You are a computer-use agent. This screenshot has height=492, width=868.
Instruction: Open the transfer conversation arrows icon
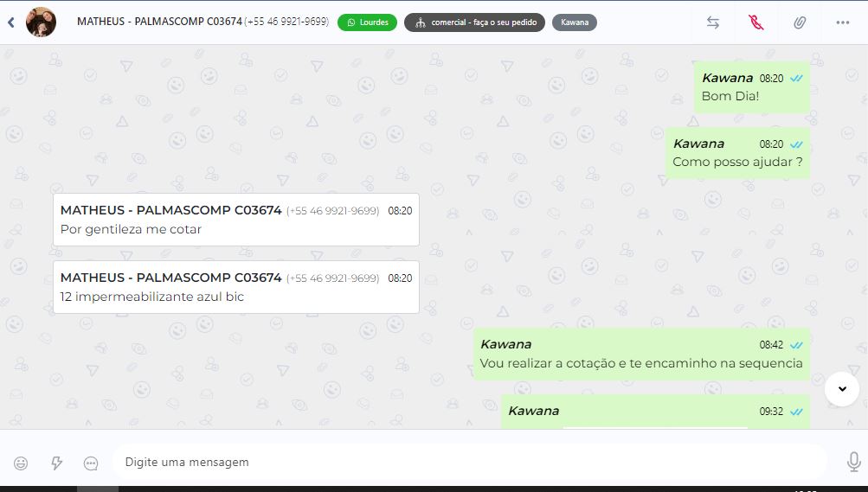tap(713, 22)
